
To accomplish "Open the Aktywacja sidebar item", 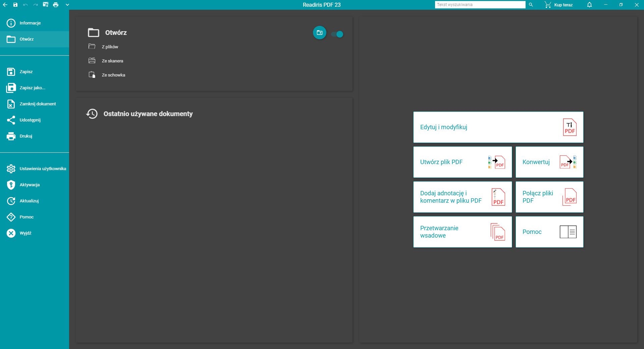I will pyautogui.click(x=35, y=185).
